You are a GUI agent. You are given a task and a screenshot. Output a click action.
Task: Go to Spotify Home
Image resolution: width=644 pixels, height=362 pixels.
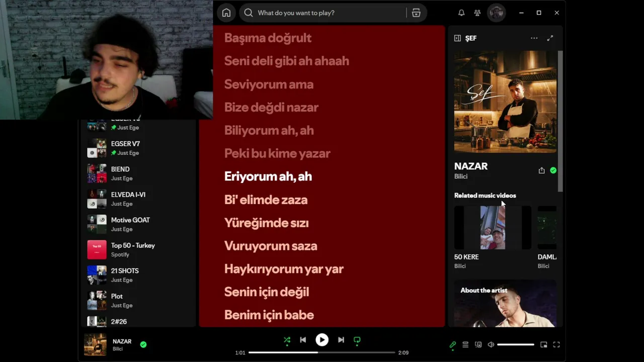point(226,13)
